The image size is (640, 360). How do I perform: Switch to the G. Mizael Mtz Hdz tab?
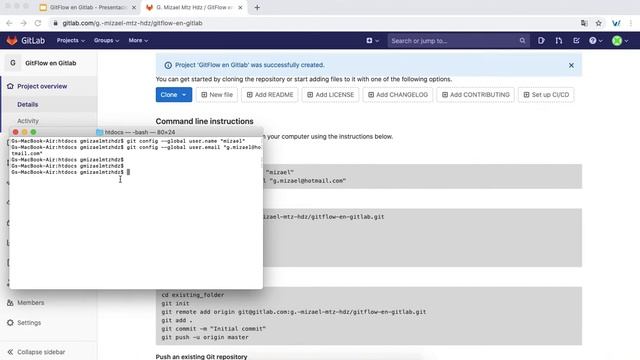click(x=194, y=7)
